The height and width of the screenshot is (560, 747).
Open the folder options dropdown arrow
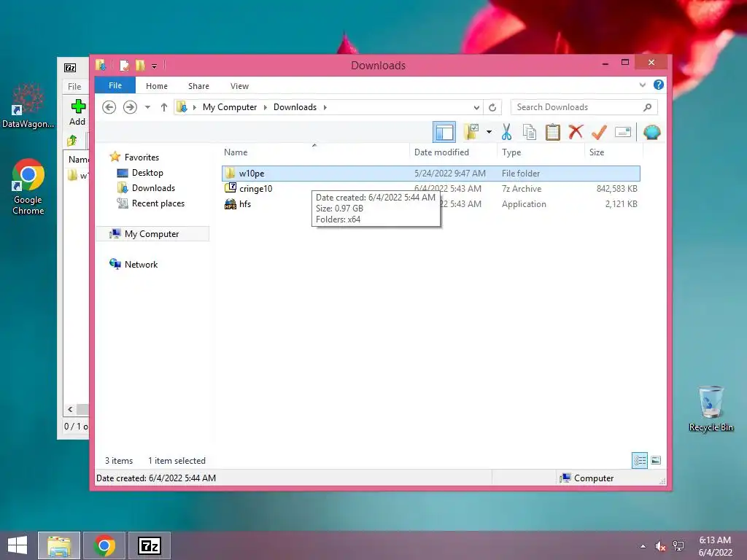[489, 132]
